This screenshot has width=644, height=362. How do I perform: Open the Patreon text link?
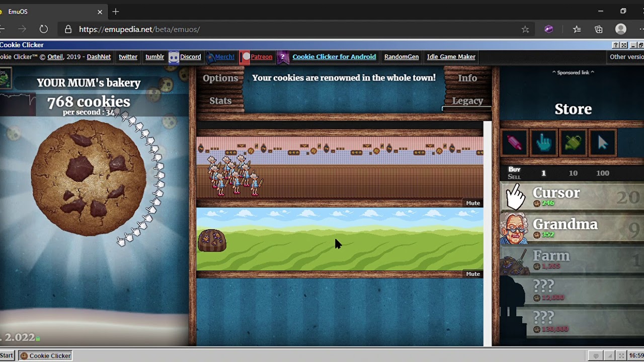point(261,57)
